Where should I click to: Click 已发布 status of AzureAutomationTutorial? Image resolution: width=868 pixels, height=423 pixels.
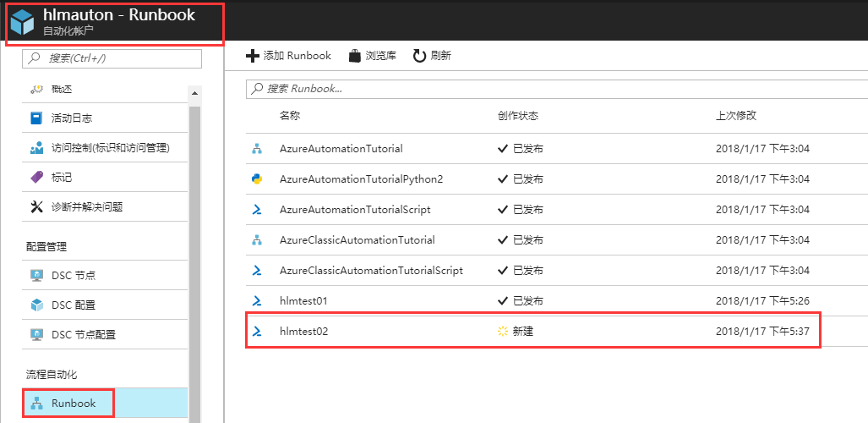point(528,149)
